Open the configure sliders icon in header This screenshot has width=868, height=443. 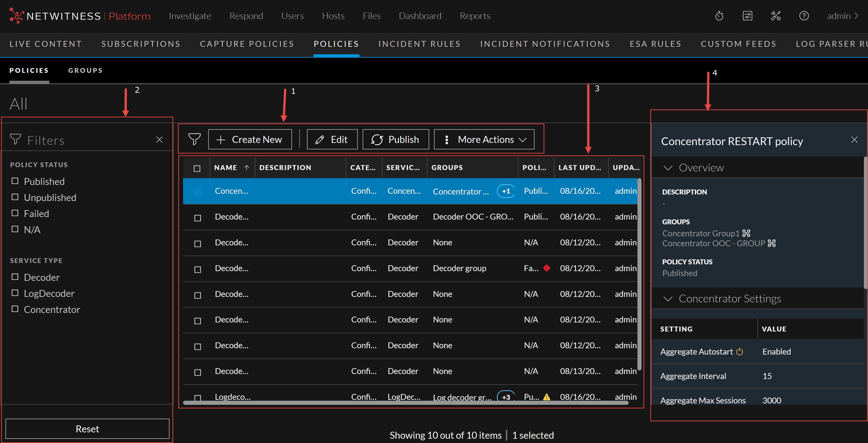[x=747, y=16]
